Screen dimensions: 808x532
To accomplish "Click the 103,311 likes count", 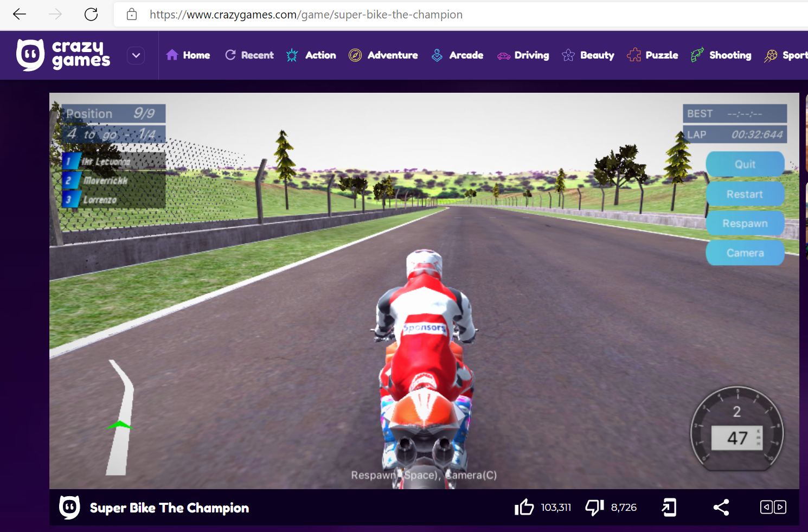I will click(x=556, y=508).
